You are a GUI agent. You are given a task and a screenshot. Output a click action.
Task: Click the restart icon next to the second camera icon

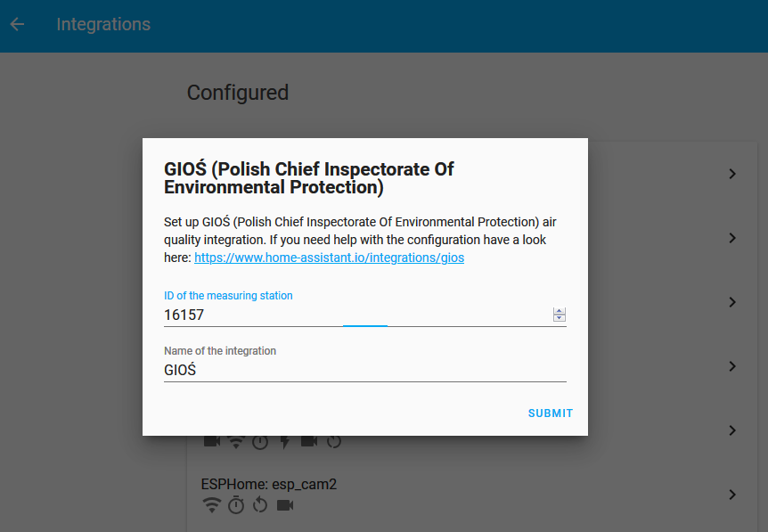pos(334,441)
